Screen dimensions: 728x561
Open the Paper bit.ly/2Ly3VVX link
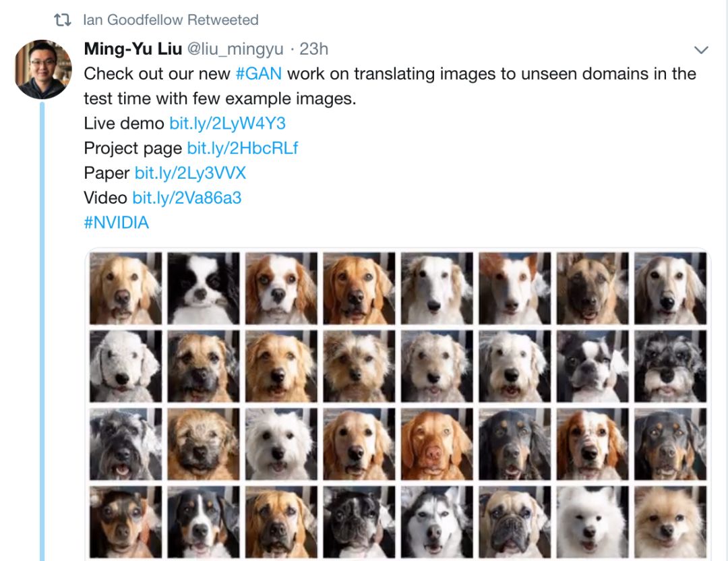pyautogui.click(x=190, y=173)
